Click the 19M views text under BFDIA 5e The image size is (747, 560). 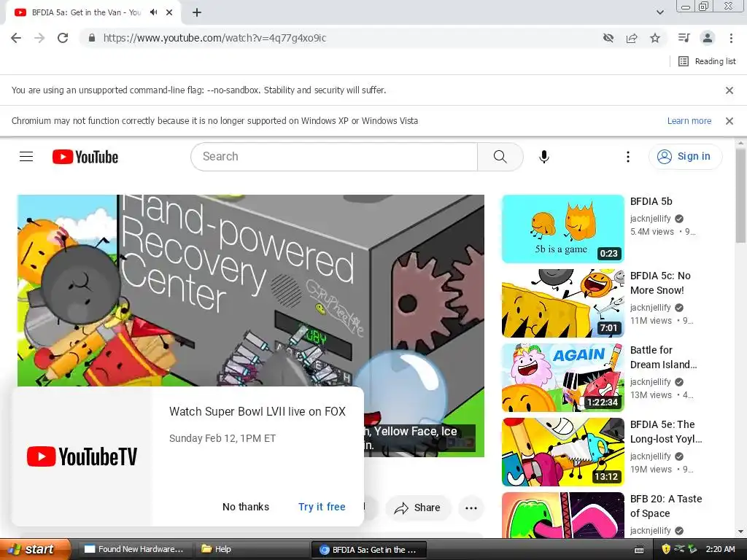coord(651,470)
